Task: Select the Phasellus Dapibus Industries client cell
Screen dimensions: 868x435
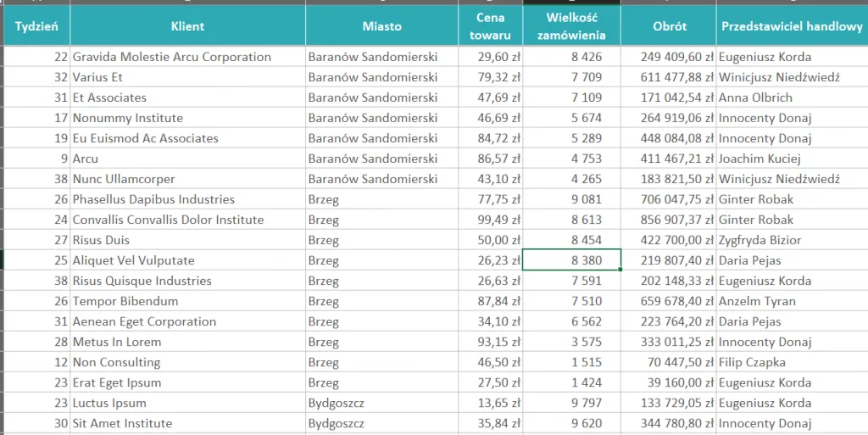Action: click(153, 199)
